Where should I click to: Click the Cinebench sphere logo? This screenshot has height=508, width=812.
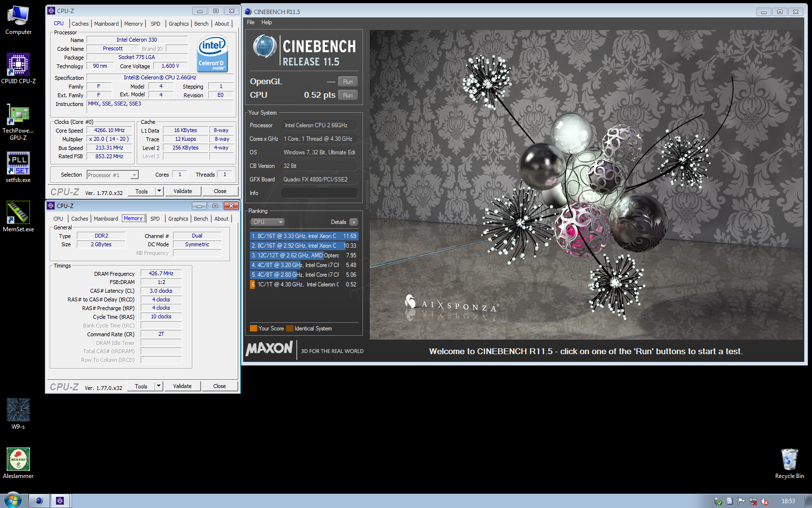(x=264, y=47)
